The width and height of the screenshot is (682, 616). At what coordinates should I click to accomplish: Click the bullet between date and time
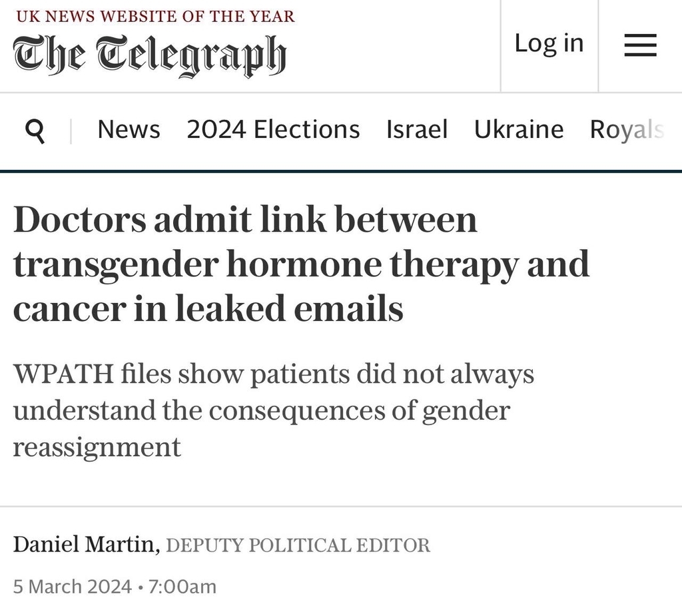tap(141, 587)
